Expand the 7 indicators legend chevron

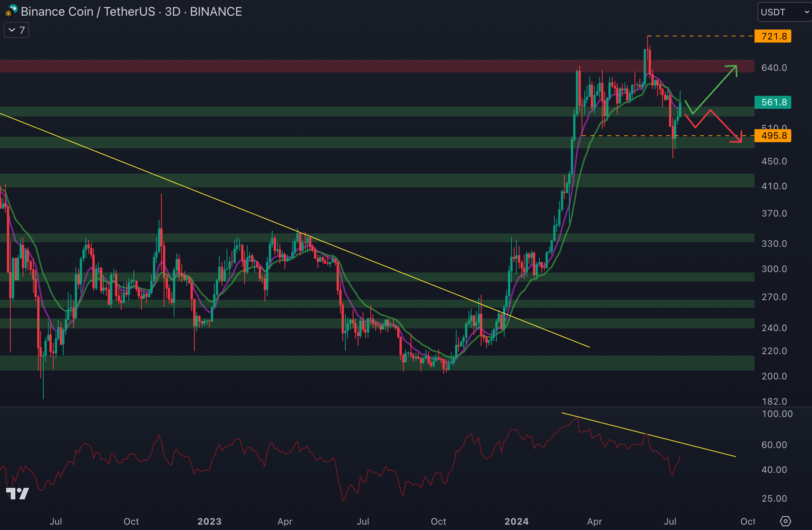(12, 30)
